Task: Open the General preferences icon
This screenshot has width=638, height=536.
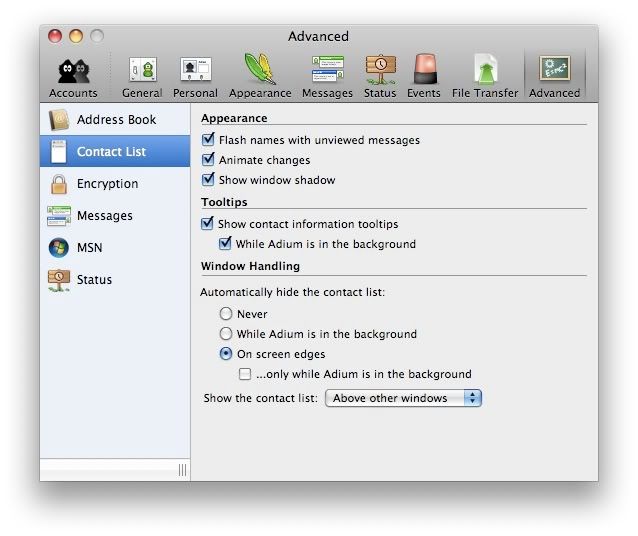Action: [142, 75]
